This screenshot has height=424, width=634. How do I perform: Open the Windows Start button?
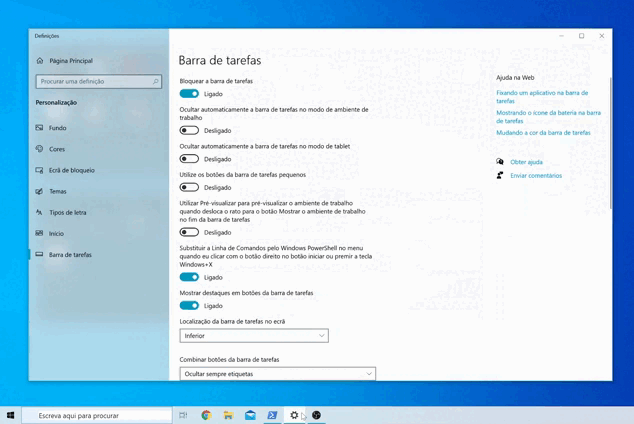click(11, 415)
